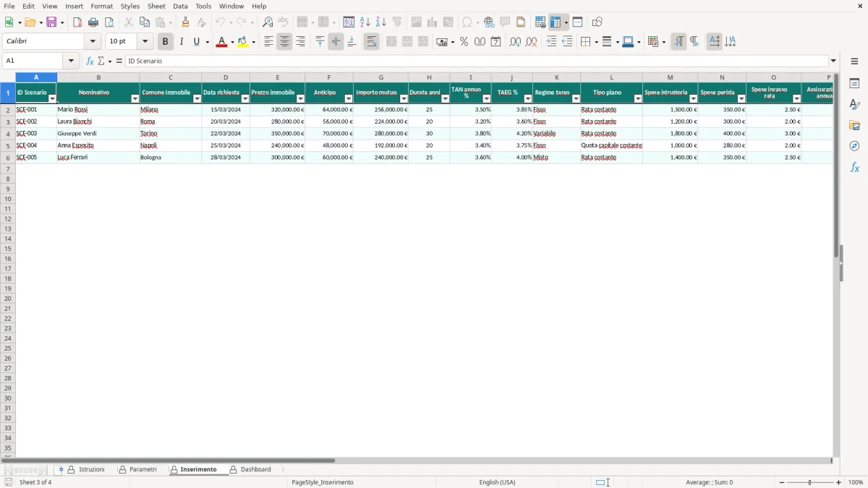The image size is (868, 488).
Task: Click the zoom in plus button
Action: pyautogui.click(x=839, y=482)
